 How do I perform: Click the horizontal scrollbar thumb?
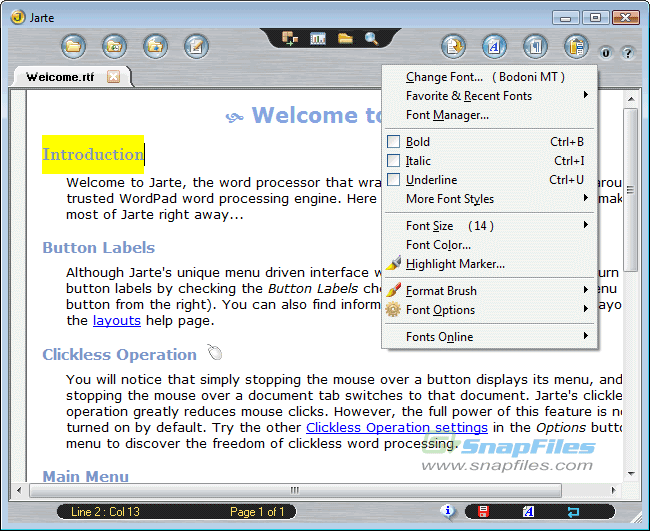296,490
